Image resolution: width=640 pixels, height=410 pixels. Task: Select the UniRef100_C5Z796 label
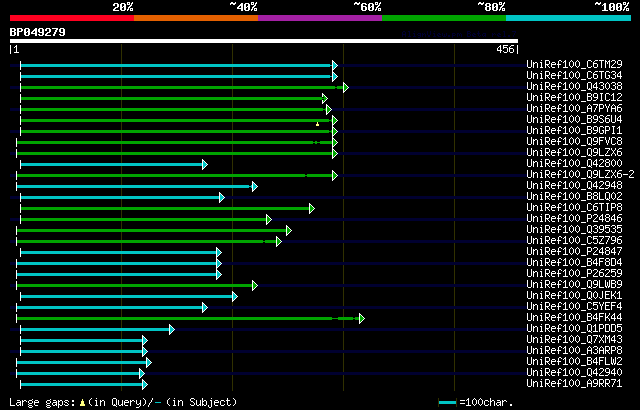[x=574, y=240]
